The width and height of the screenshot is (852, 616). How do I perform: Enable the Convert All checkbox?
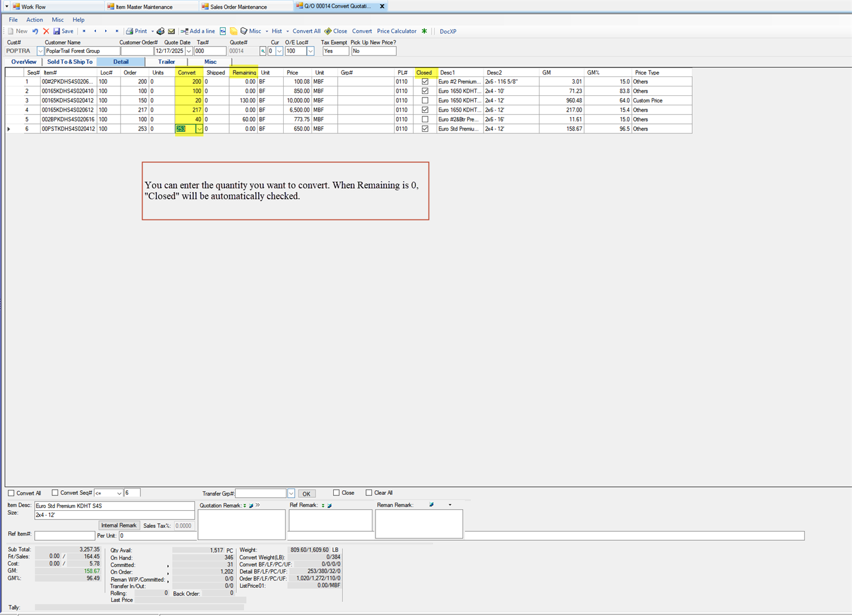(x=11, y=493)
